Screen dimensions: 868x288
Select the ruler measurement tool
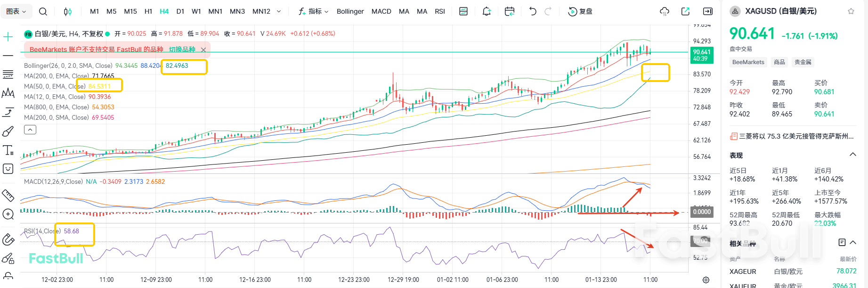pos(8,195)
